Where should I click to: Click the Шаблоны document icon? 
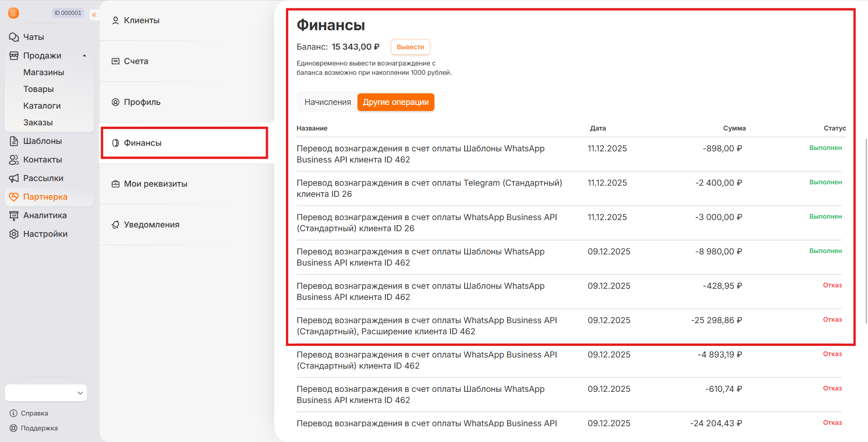[14, 141]
